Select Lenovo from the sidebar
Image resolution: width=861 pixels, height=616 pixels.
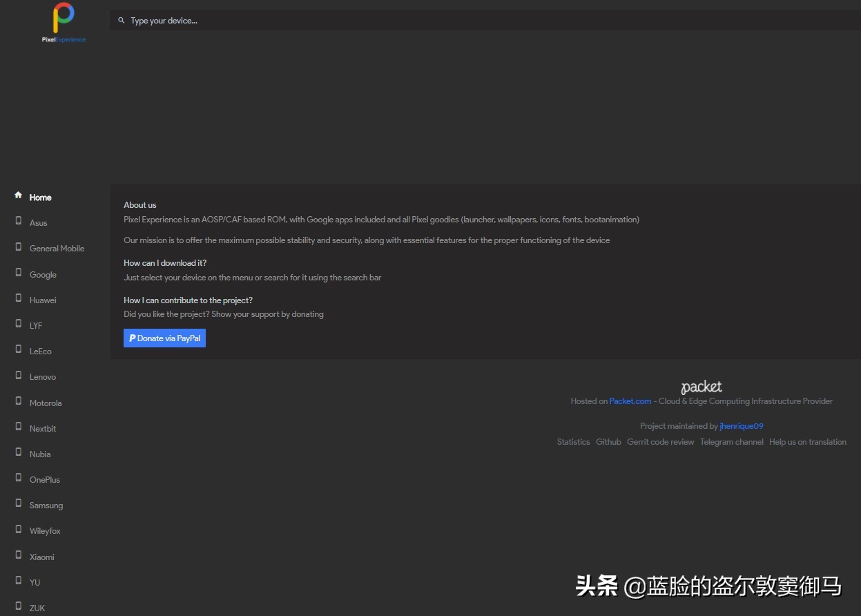[42, 376]
